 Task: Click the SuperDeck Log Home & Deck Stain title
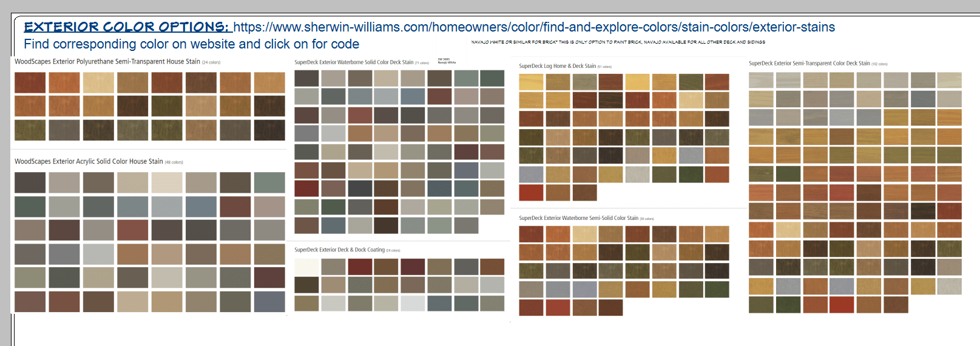[557, 66]
